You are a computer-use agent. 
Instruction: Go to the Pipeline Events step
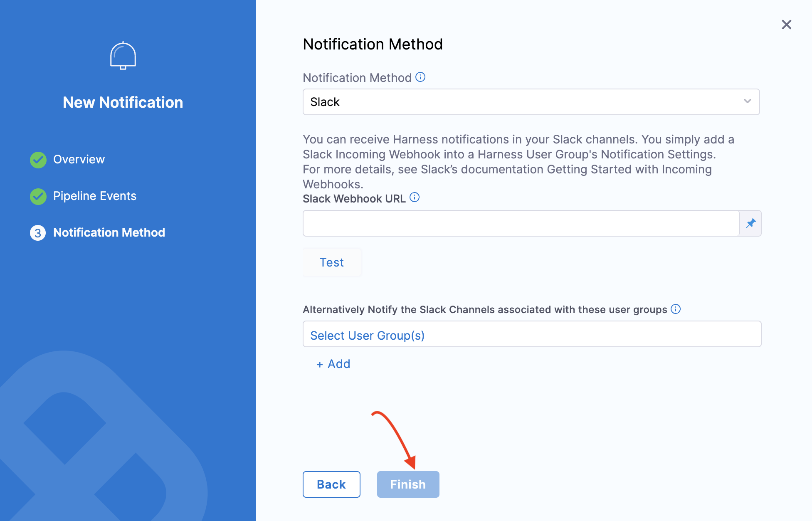tap(95, 196)
